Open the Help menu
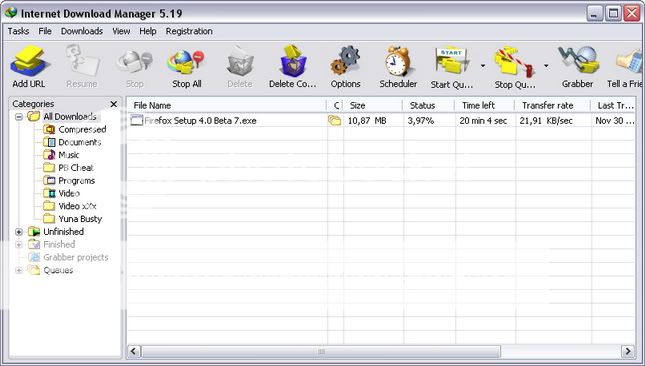 [148, 31]
